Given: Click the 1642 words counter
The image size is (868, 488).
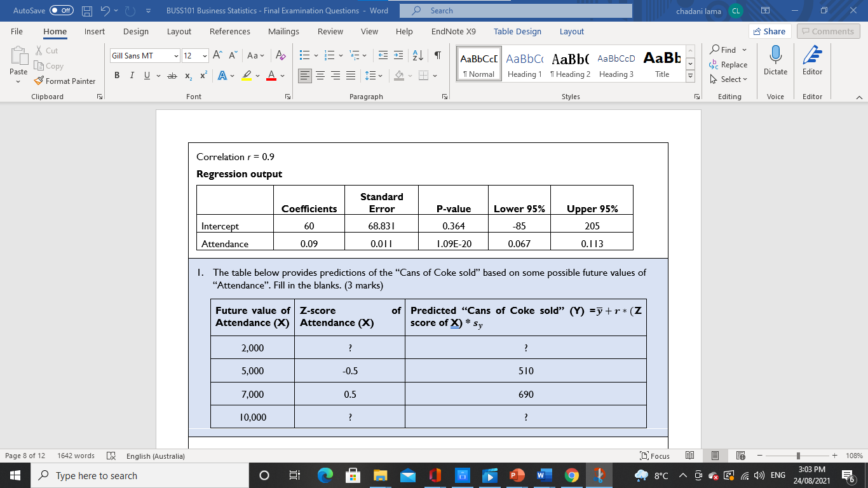Looking at the screenshot, I should tap(76, 456).
